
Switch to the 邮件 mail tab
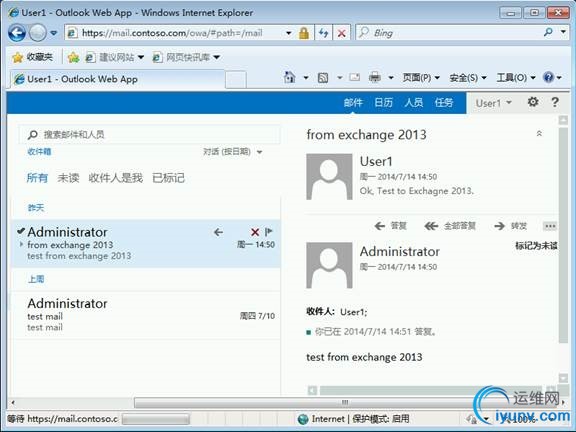click(353, 102)
